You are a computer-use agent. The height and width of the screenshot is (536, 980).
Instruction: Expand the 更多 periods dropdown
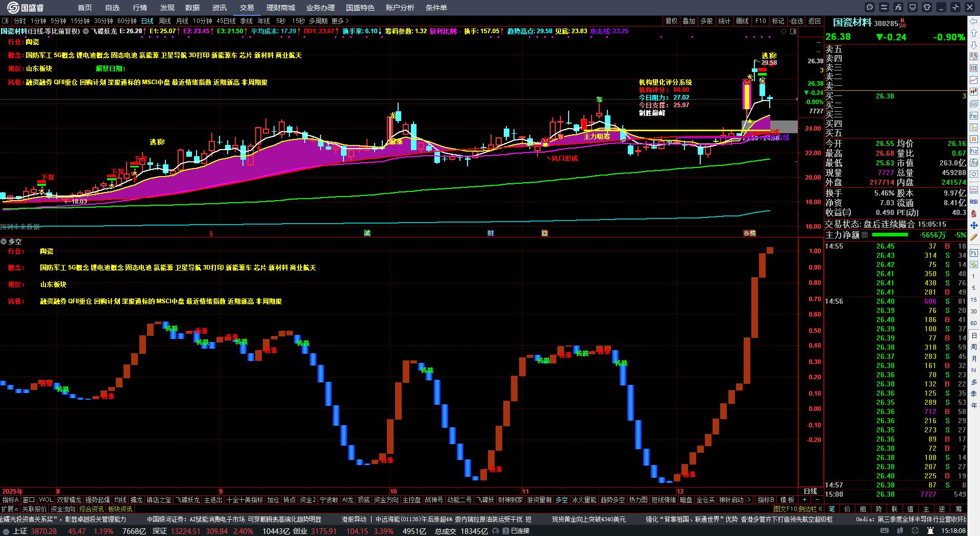[340, 21]
